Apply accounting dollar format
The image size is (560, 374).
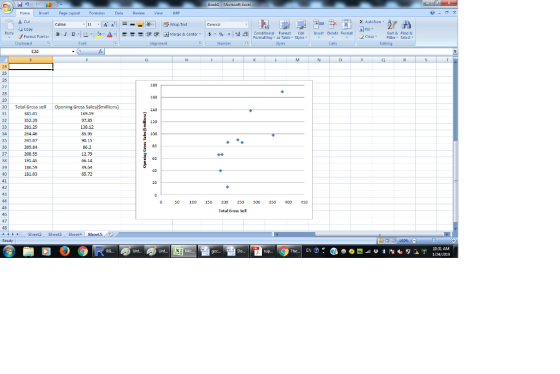tap(210, 34)
